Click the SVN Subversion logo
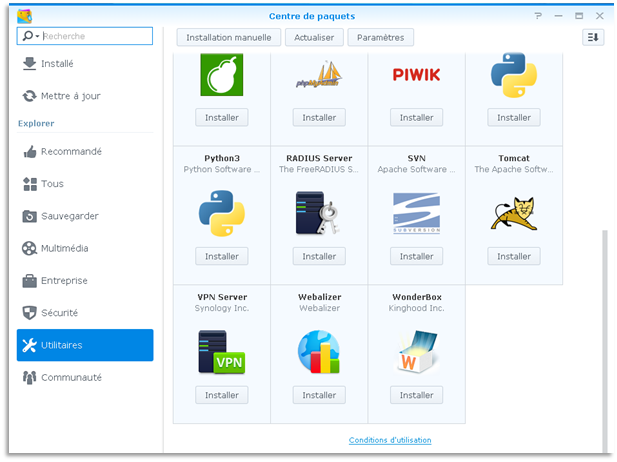 pos(416,213)
